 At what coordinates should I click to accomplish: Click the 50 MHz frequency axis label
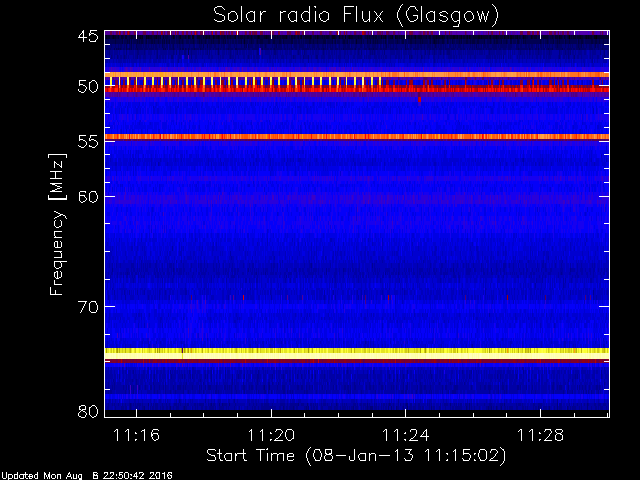tap(88, 87)
